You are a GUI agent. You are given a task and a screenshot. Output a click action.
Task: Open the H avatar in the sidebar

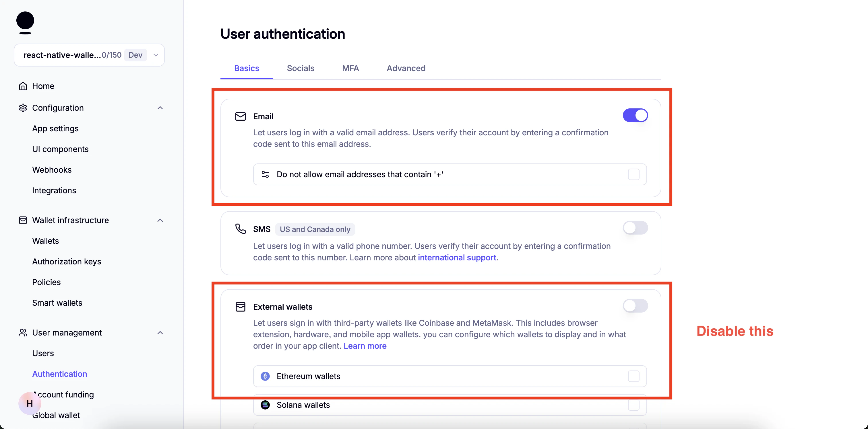[29, 404]
